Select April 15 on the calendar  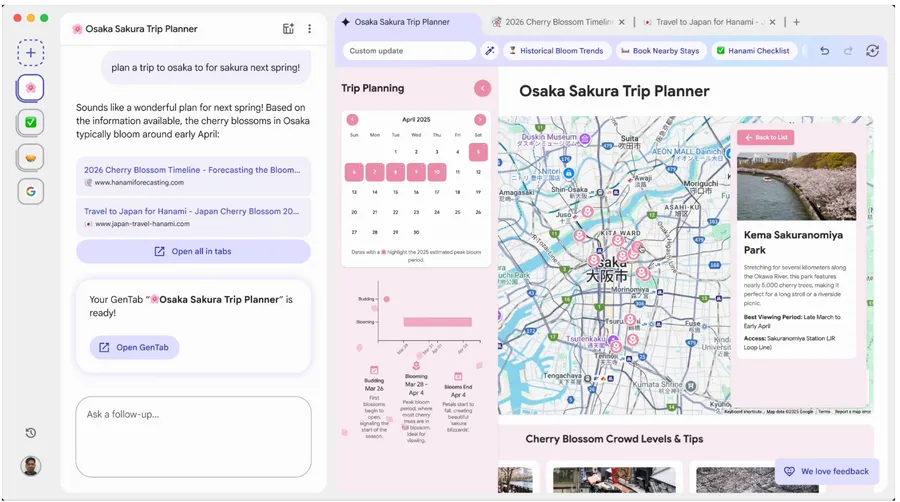[395, 192]
